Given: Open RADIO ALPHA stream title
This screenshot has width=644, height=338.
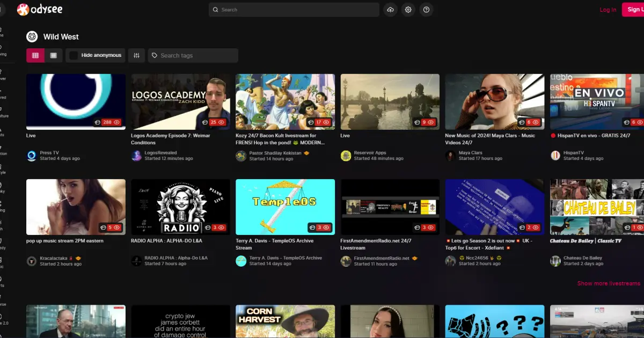Looking at the screenshot, I should click(166, 241).
